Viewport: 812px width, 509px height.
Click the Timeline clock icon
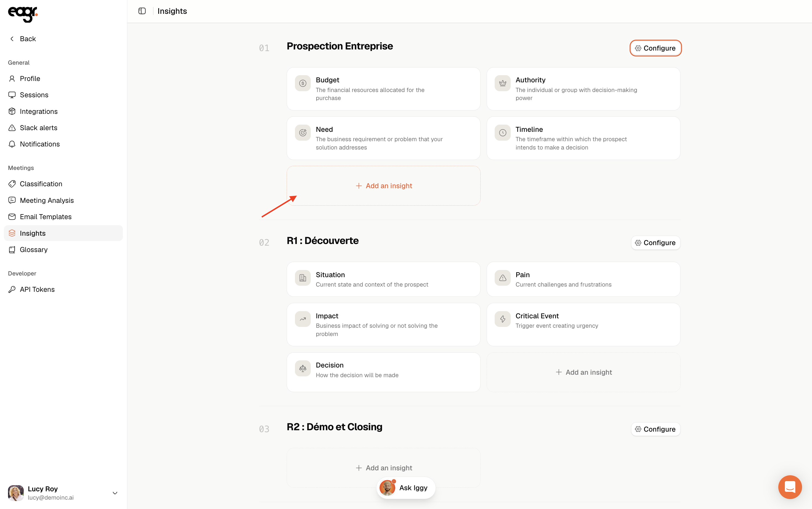click(503, 133)
